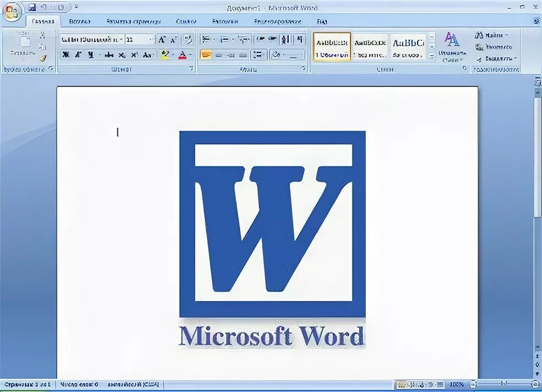Viewport: 542px width, 392px height.
Task: Decrease paragraph indent
Action: click(x=261, y=39)
